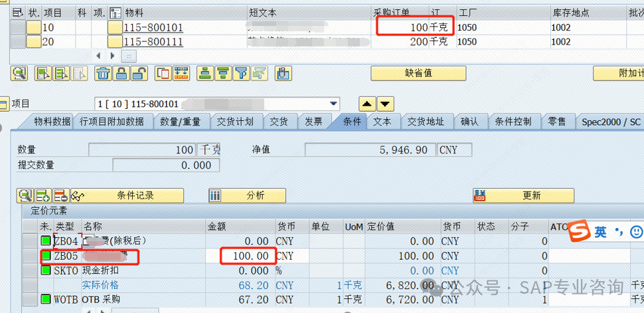Go to previous item with up arrow
Screen dimensions: 644x313
pyautogui.click(x=367, y=104)
